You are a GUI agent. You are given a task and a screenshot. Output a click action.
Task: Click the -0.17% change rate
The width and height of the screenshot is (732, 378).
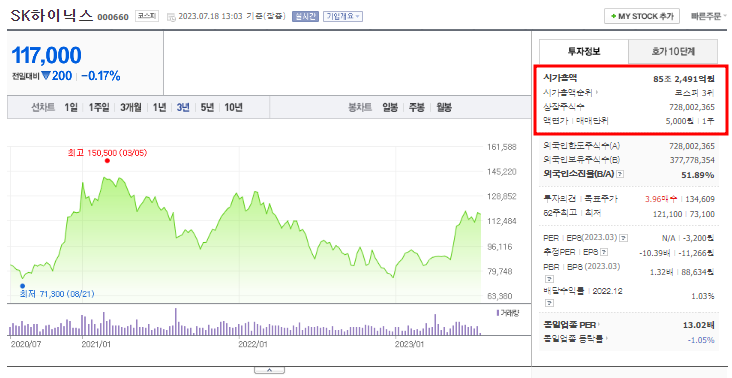pyautogui.click(x=100, y=76)
